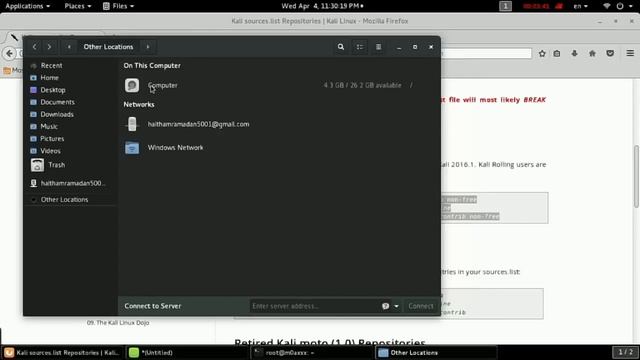Expand recent servers dropdown arrow
Screen dimensions: 640x360
point(396,306)
